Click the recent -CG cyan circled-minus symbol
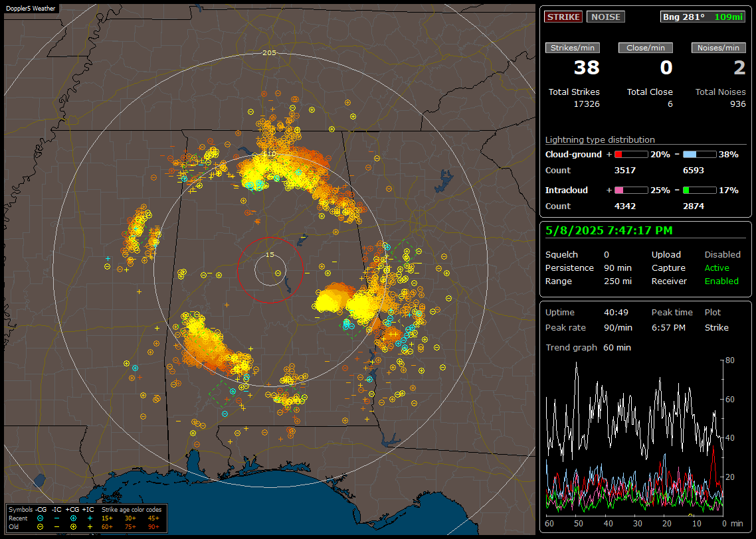 (x=40, y=518)
